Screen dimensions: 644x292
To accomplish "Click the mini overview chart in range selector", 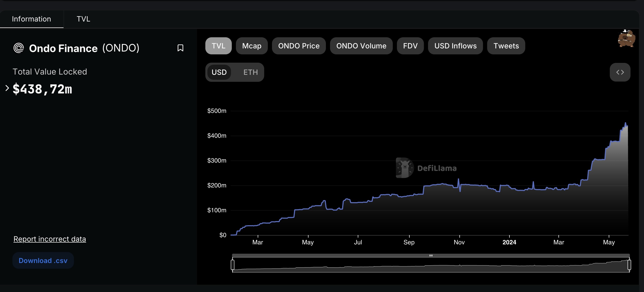I will click(x=431, y=265).
